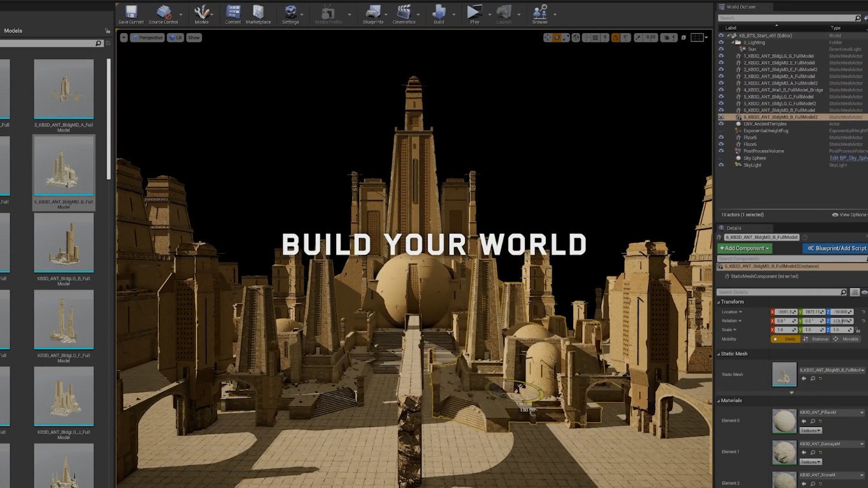
Task: Switch to the World Outliner tab
Action: [x=741, y=7]
